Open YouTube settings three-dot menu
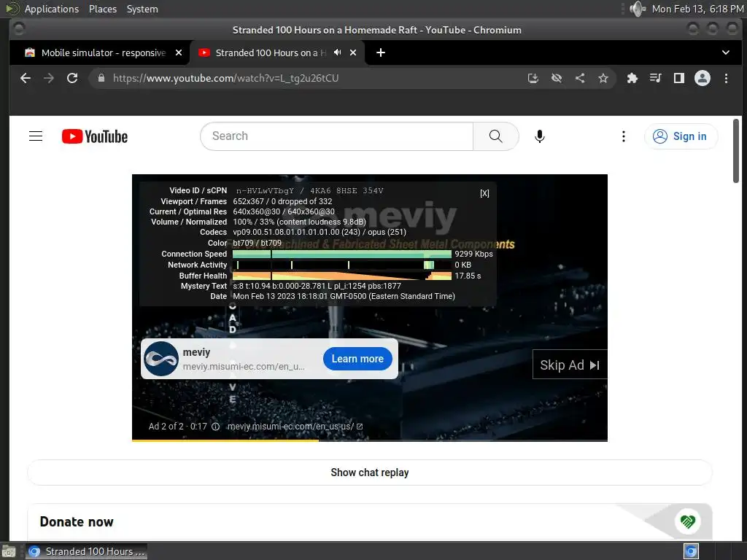The width and height of the screenshot is (747, 560). tap(623, 136)
